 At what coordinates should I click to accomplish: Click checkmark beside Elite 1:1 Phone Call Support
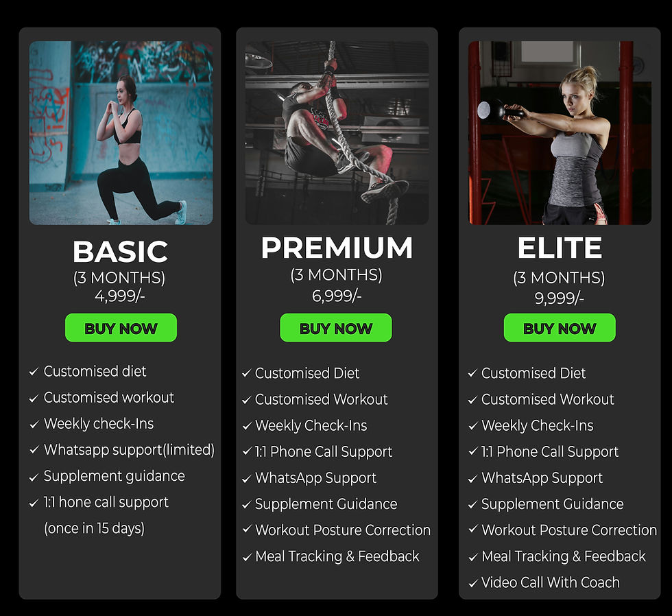pos(472,451)
